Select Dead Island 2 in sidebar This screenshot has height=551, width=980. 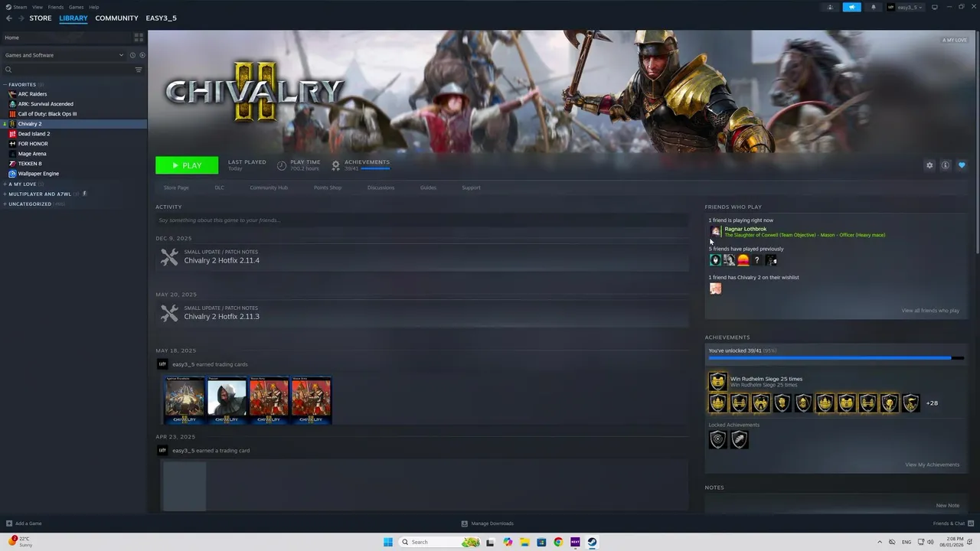click(34, 134)
